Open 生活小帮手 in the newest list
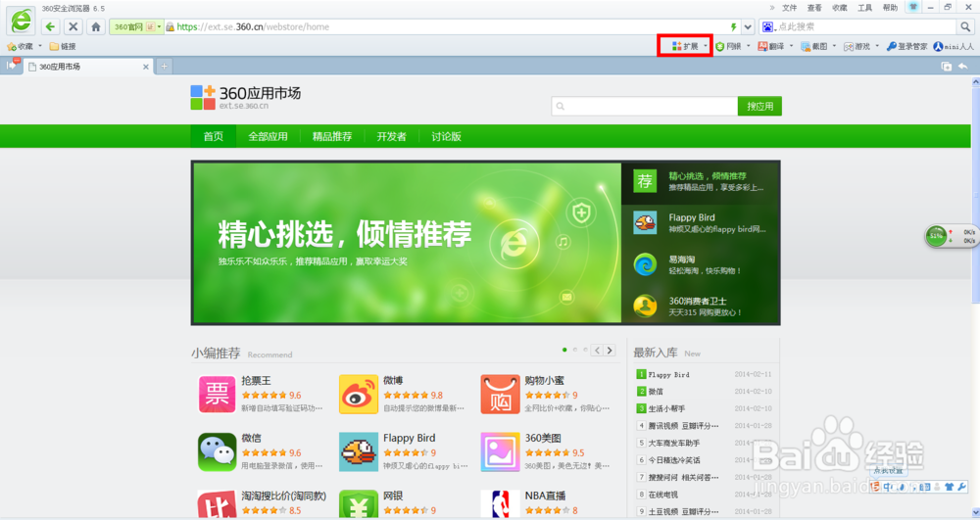Screen dimensions: 980x520 666,408
